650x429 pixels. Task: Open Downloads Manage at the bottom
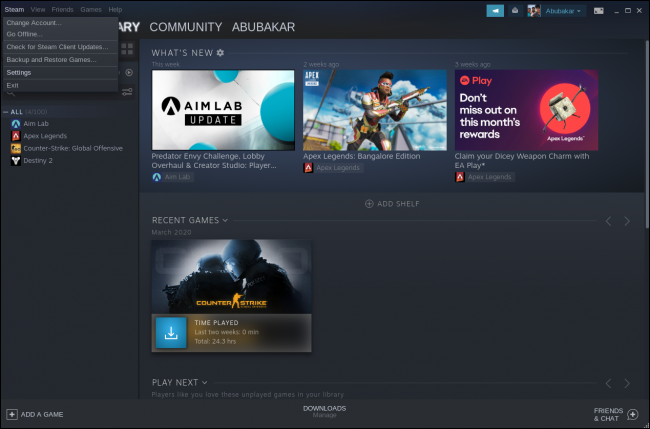324,412
